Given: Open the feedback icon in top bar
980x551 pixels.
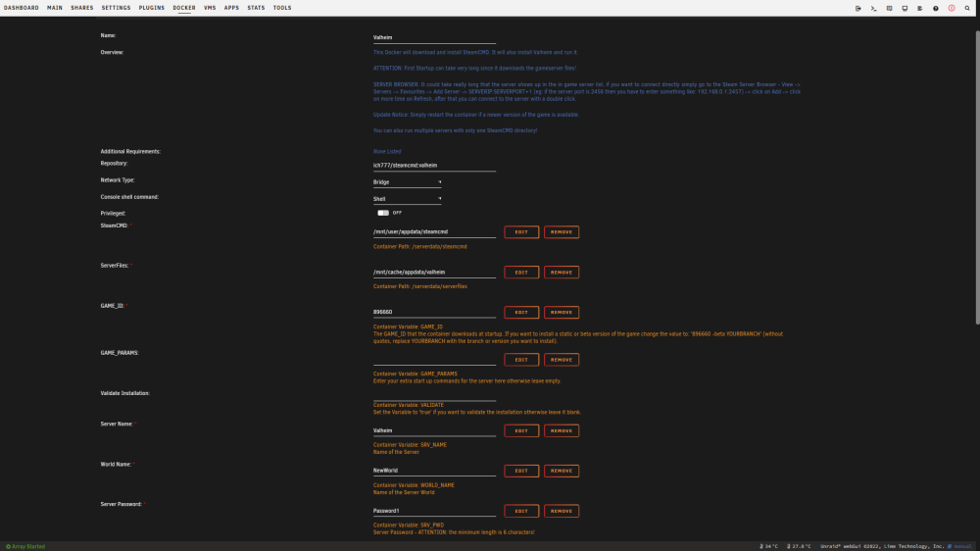Looking at the screenshot, I should (x=890, y=8).
